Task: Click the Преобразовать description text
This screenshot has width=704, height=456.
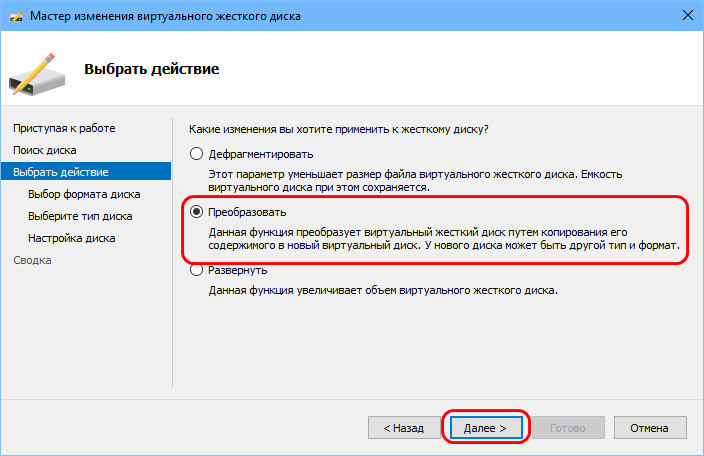Action: click(x=444, y=239)
